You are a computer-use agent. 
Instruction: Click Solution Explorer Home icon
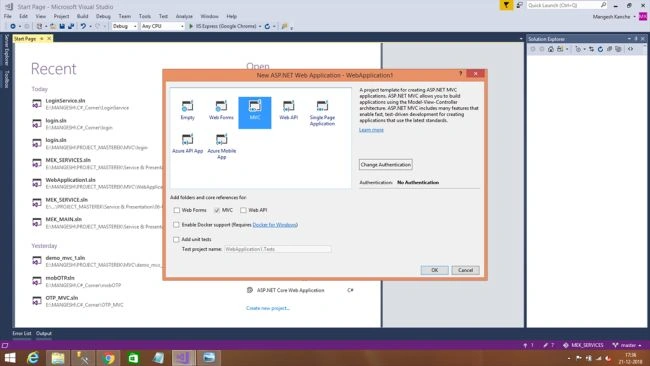tap(551, 49)
